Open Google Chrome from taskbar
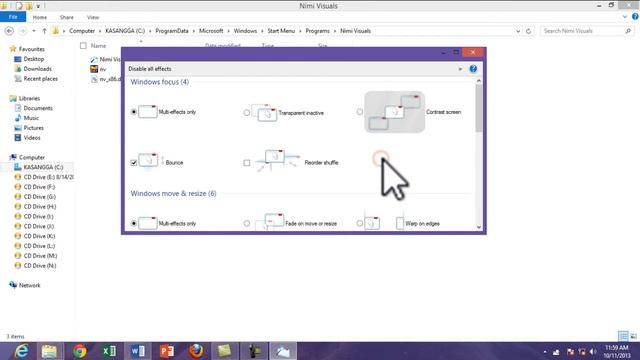The width and height of the screenshot is (640, 360). click(80, 351)
